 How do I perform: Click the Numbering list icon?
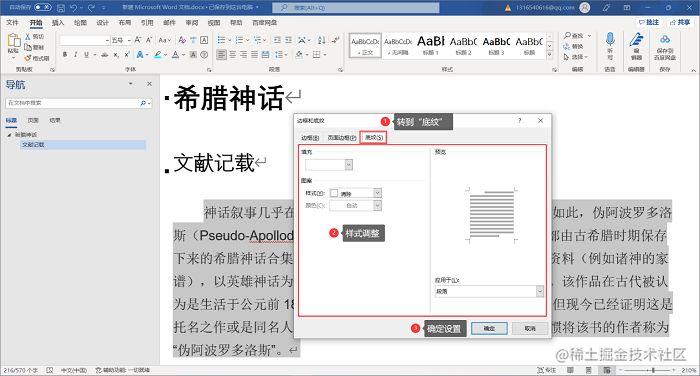coord(239,40)
